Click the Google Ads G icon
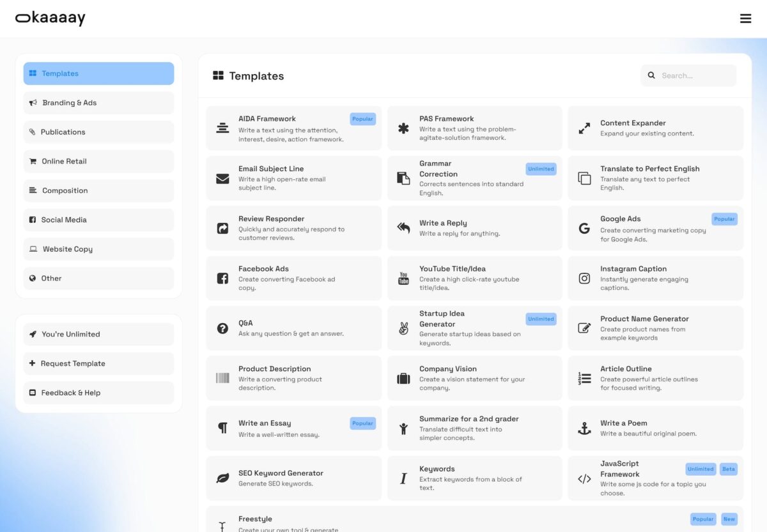This screenshot has height=532, width=767. click(x=584, y=228)
